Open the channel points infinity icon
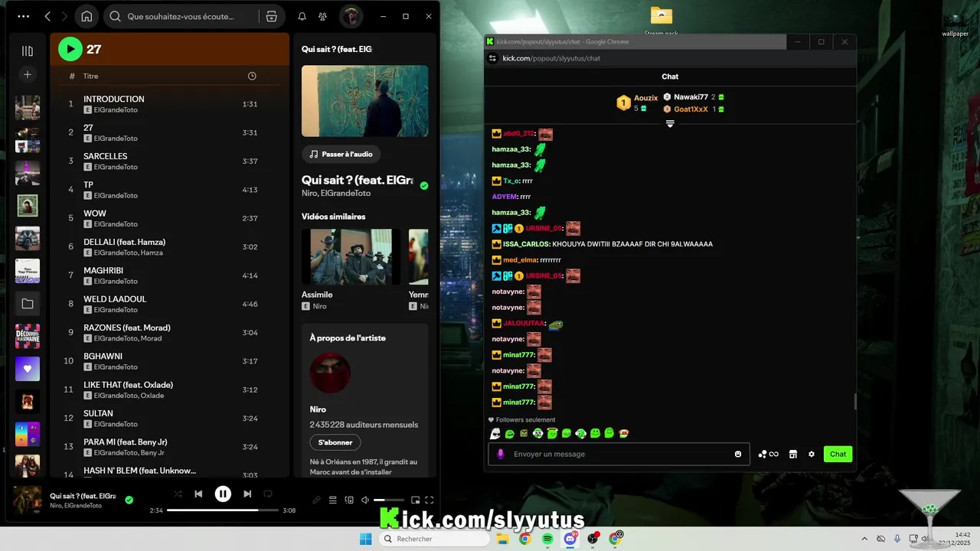The height and width of the screenshot is (551, 980). [x=768, y=454]
